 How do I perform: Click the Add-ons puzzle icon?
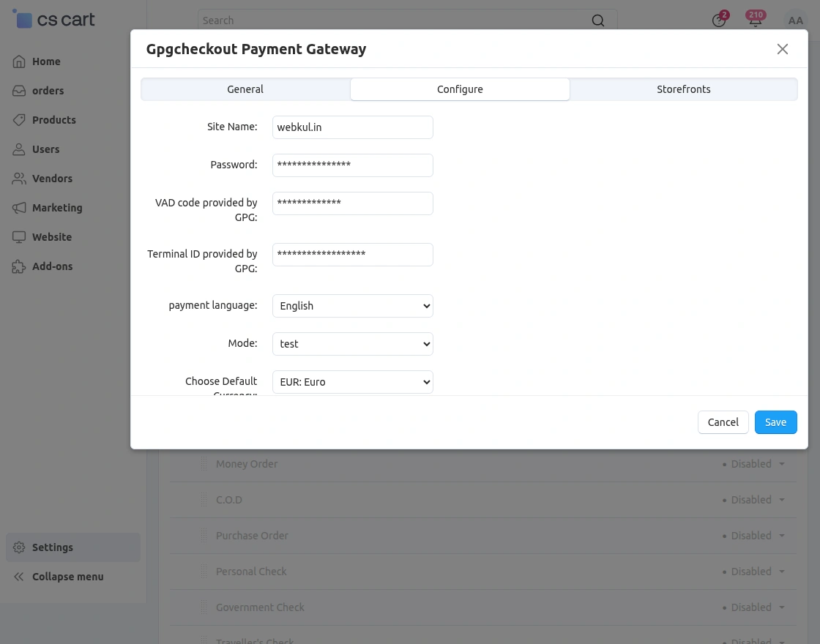click(19, 266)
